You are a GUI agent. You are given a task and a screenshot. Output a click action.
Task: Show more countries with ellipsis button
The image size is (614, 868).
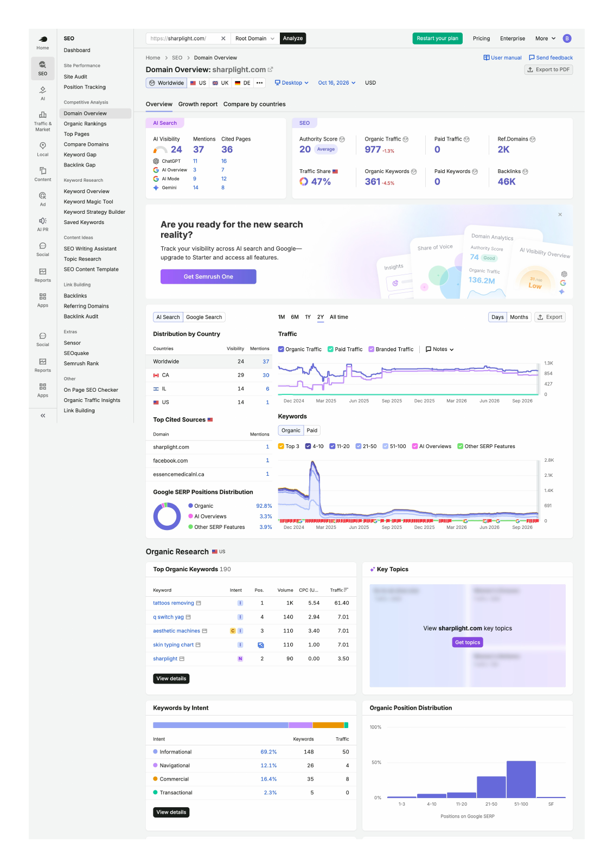260,83
